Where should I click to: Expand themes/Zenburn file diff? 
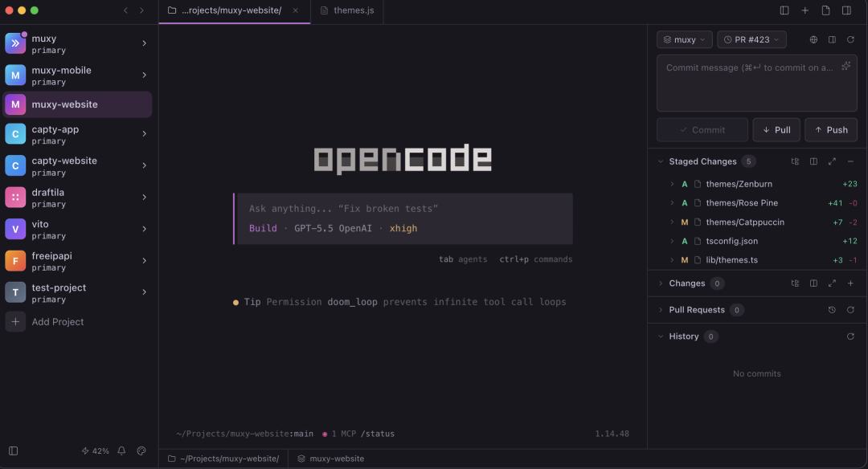point(672,184)
